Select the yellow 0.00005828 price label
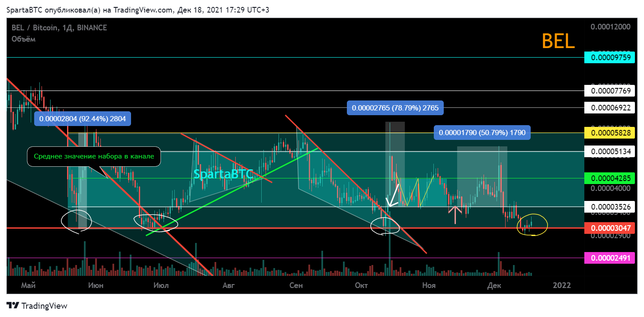The height and width of the screenshot is (317, 644). pyautogui.click(x=609, y=133)
